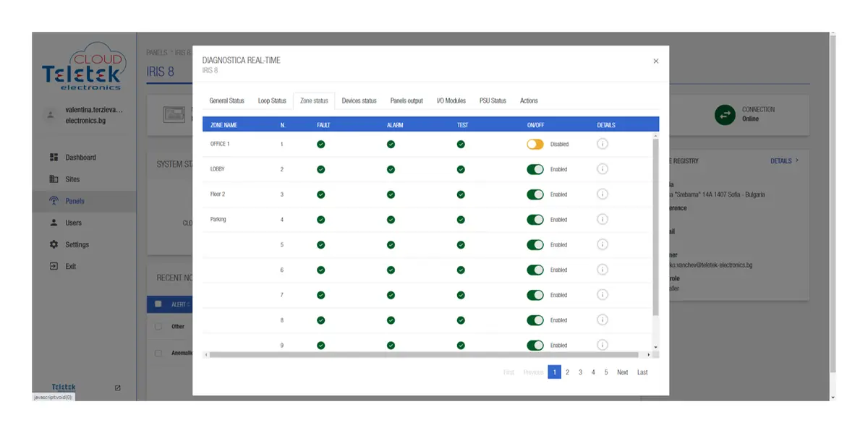Switch off the Parking zone toggle
This screenshot has width=868, height=433.
tap(535, 220)
